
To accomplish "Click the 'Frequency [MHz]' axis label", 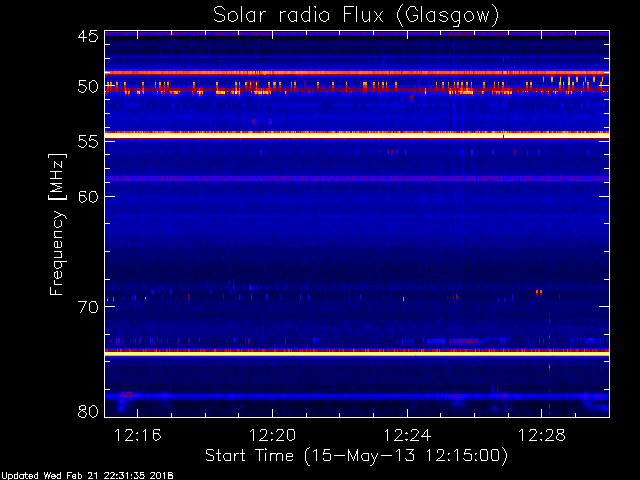I will point(57,224).
